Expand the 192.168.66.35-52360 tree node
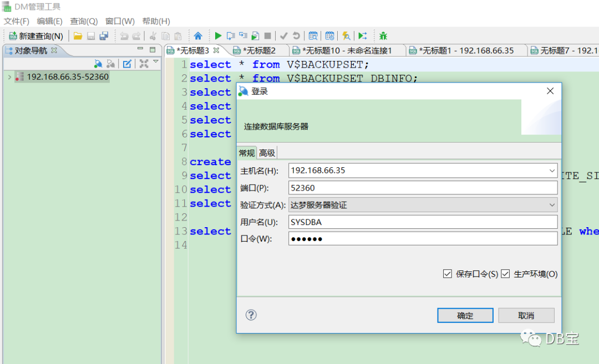The height and width of the screenshot is (364, 599). [9, 77]
